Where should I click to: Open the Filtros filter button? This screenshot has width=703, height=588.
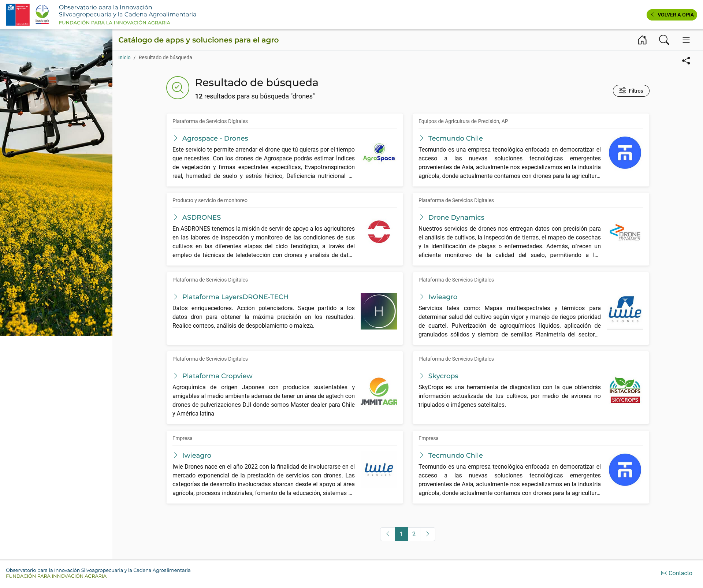(x=631, y=91)
